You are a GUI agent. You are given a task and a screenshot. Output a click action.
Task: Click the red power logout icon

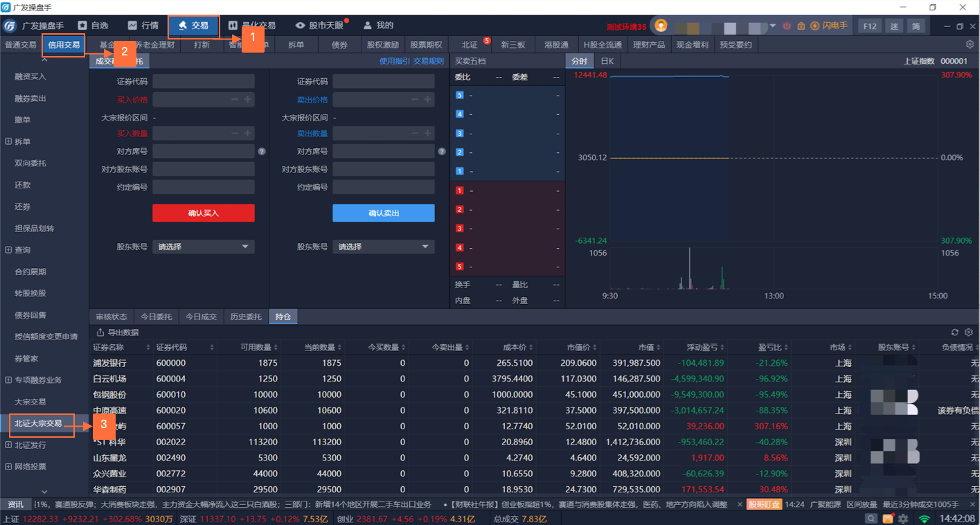click(x=787, y=26)
